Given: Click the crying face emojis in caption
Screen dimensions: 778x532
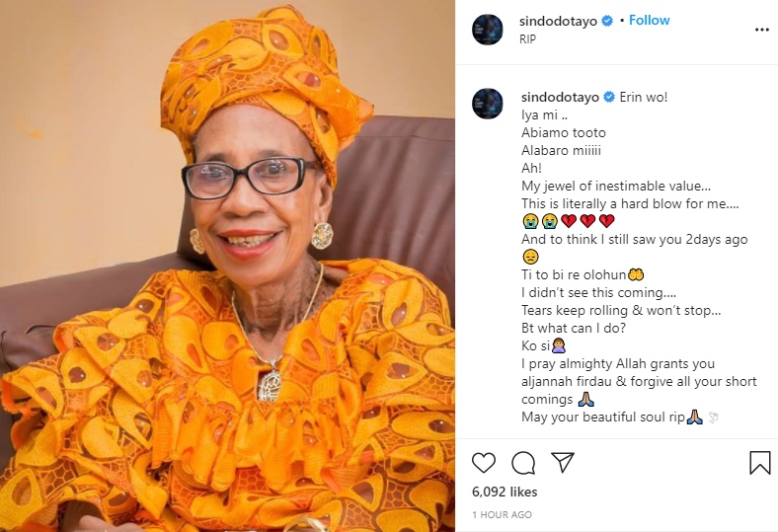Looking at the screenshot, I should click(538, 221).
